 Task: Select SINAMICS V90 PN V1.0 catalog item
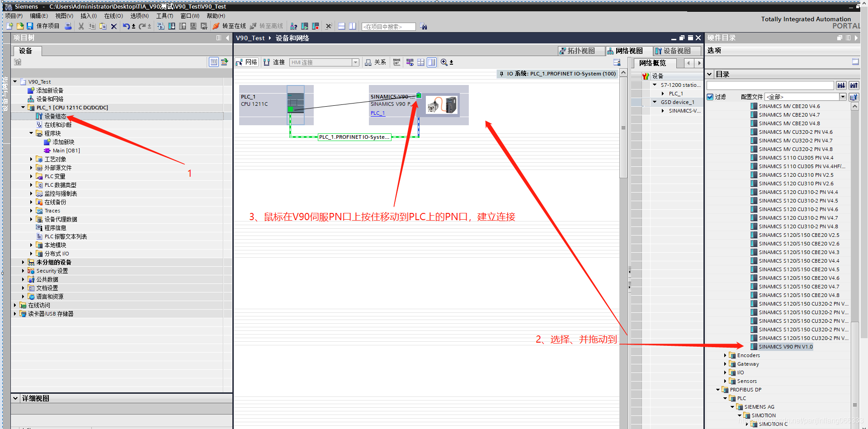[786, 347]
